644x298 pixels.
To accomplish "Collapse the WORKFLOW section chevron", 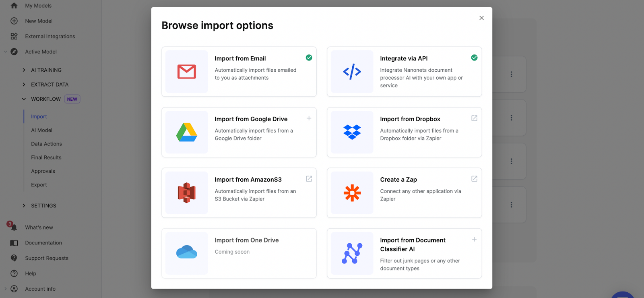I will [x=24, y=99].
